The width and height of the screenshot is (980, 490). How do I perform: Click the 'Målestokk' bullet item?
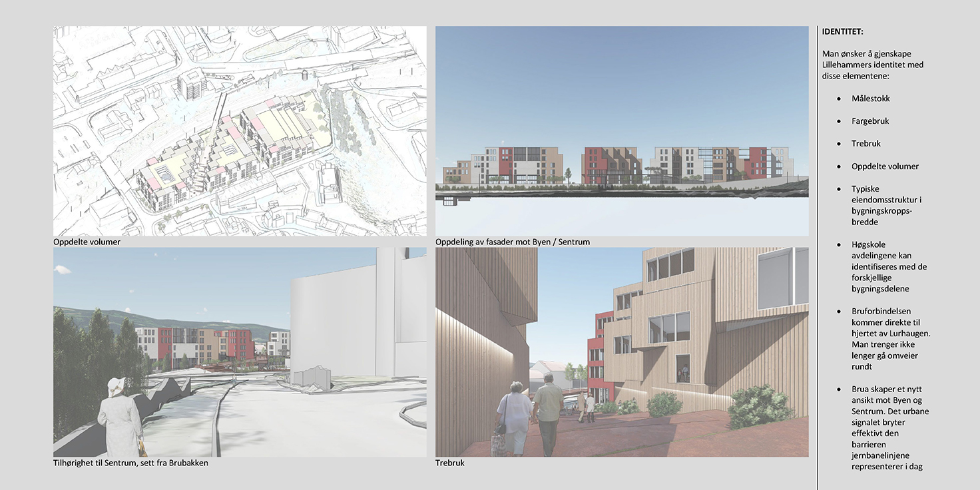[x=871, y=99]
